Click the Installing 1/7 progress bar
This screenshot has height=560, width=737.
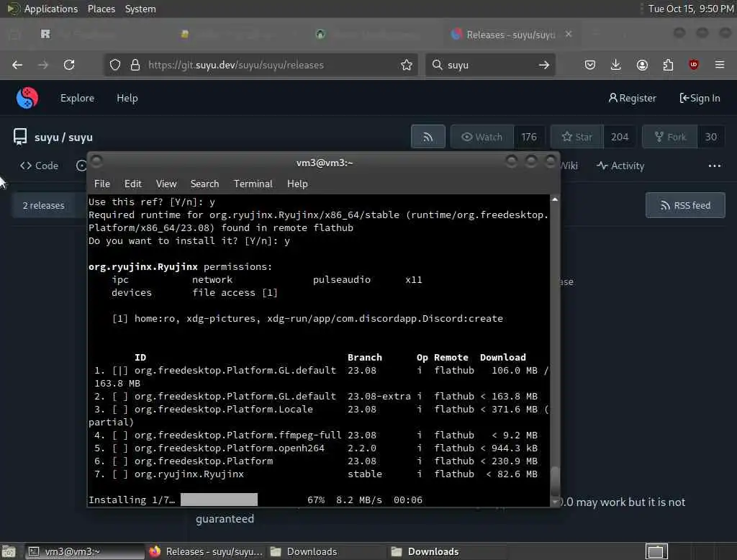point(219,500)
